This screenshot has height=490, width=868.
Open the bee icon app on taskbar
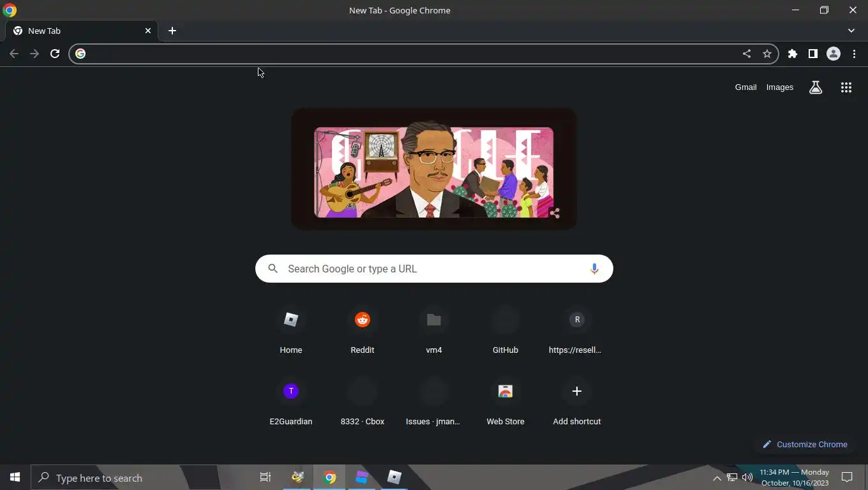click(x=297, y=477)
